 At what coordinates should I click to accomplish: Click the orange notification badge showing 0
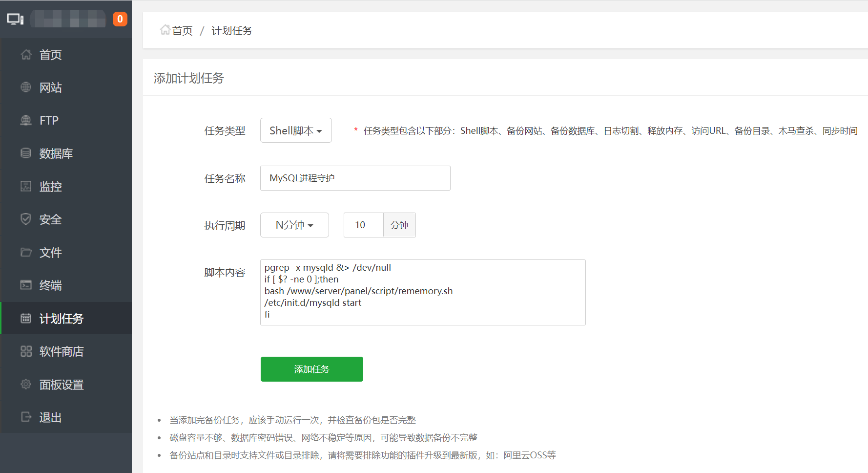120,19
